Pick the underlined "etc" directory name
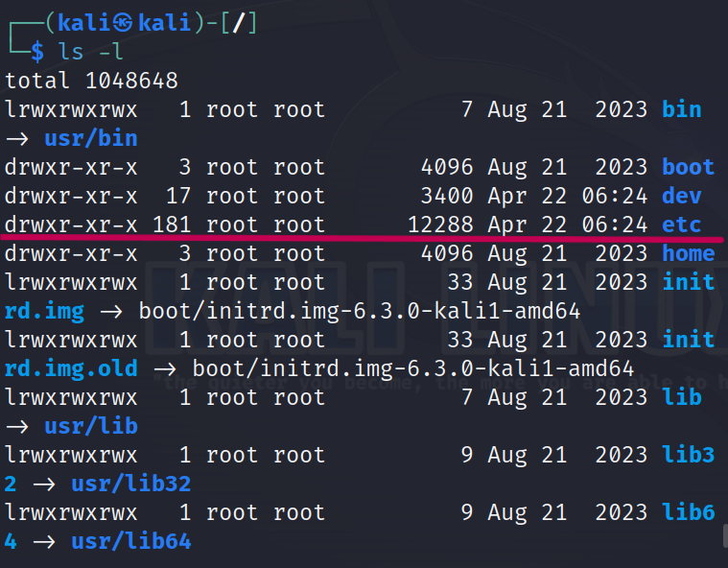Screen dimensions: 728x568 click(x=681, y=225)
